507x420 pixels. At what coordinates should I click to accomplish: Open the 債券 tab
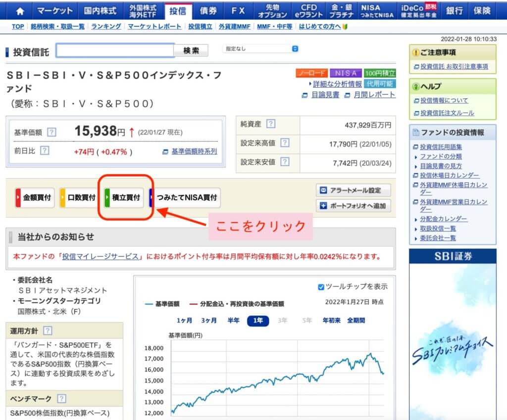tap(208, 11)
